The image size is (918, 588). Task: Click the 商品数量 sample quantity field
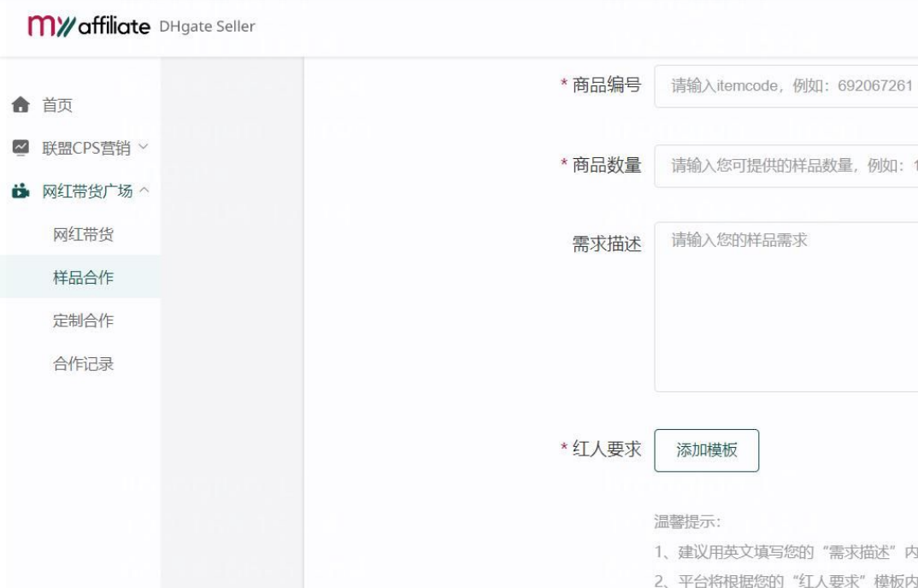click(786, 166)
